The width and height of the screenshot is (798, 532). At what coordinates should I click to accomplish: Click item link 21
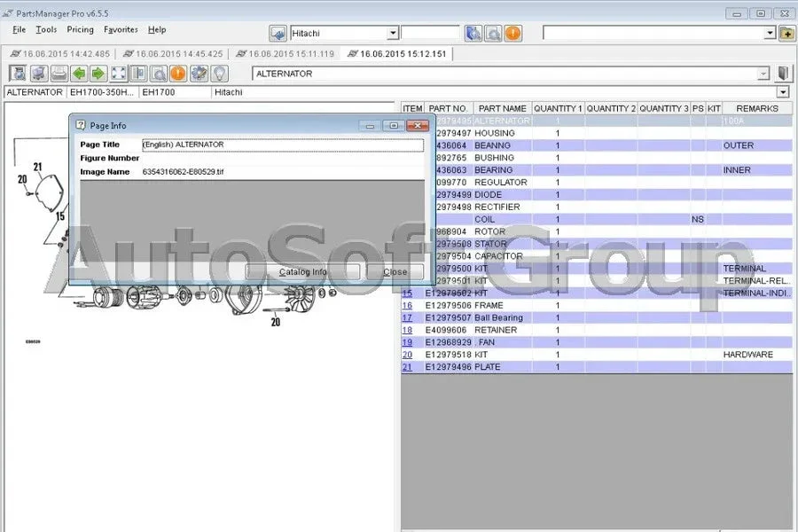407,367
